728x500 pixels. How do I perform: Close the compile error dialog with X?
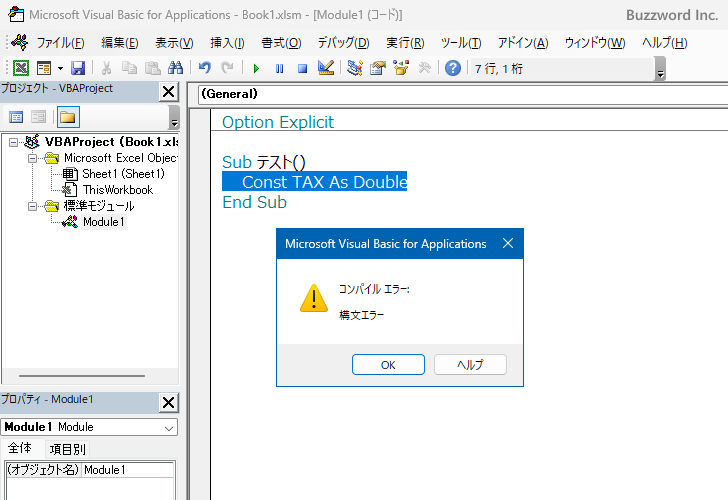click(508, 243)
